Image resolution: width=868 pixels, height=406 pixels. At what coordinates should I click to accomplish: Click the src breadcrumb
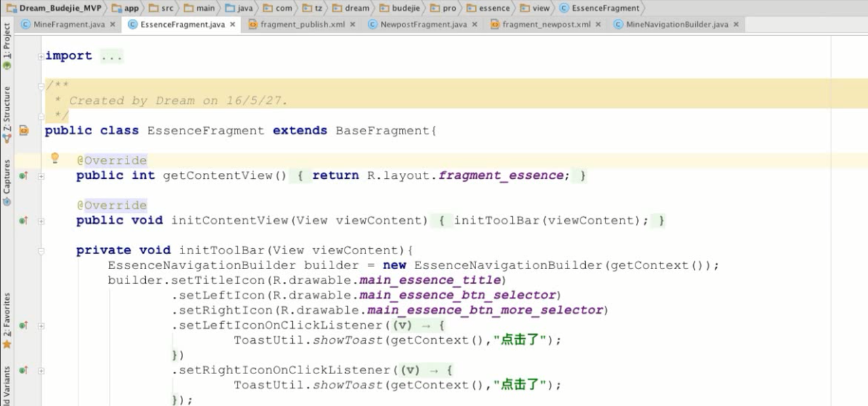coord(161,8)
